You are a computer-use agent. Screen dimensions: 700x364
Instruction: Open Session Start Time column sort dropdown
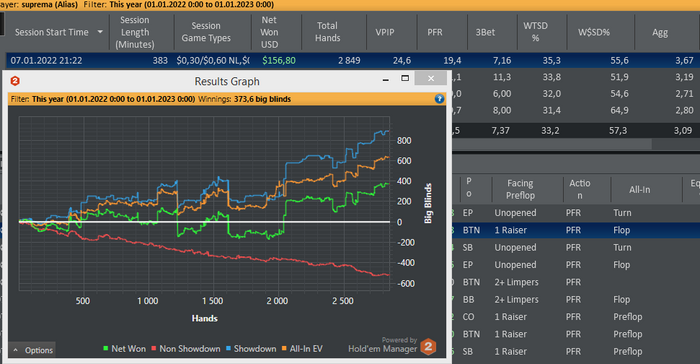(x=100, y=32)
